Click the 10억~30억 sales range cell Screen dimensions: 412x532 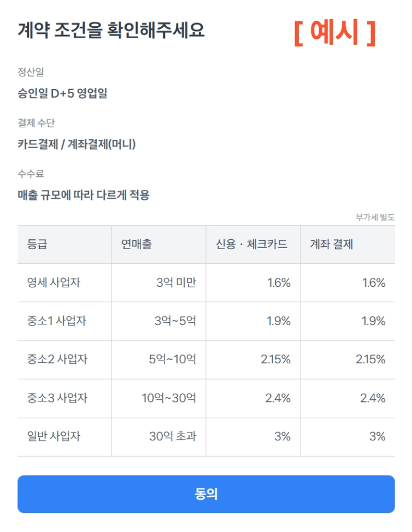pyautogui.click(x=169, y=398)
